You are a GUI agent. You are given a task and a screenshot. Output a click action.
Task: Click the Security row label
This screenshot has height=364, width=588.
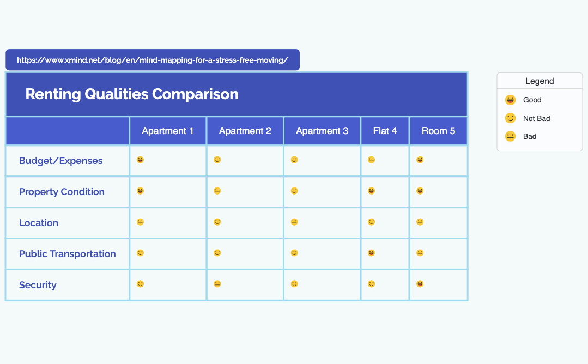click(x=38, y=285)
